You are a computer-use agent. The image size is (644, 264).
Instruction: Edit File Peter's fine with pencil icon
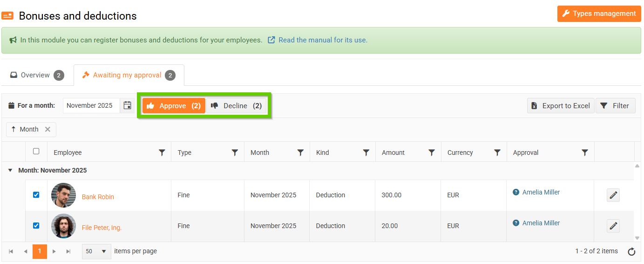(613, 226)
